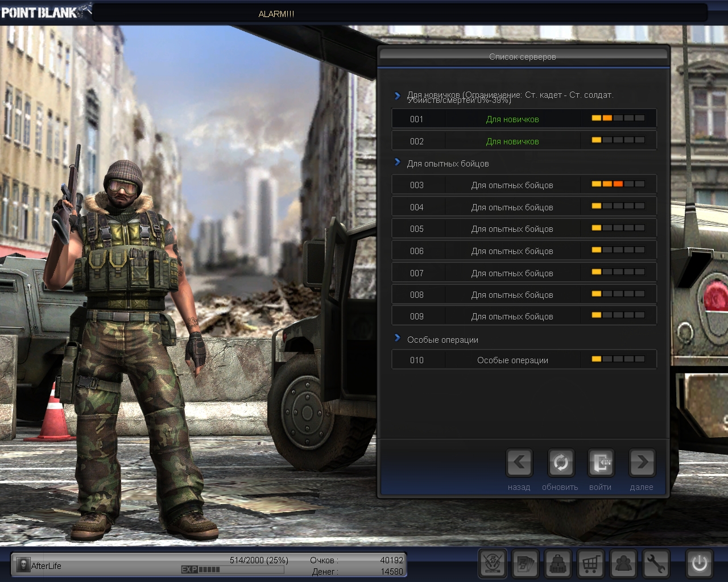Screen dimensions: 728x582
Task: Click the Денег value 14580
Action: click(391, 572)
